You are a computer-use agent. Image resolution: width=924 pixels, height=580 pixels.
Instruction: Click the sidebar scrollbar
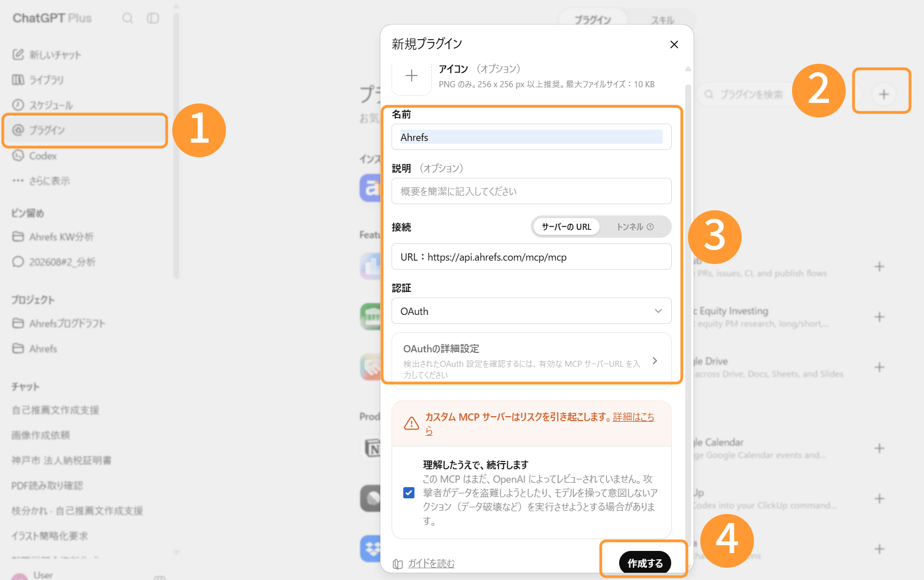tap(177, 145)
